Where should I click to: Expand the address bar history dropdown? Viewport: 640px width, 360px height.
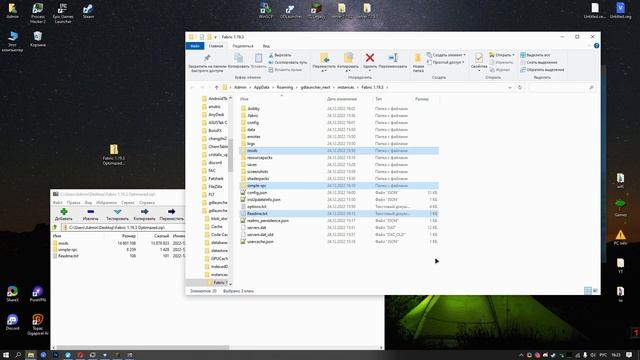[x=510, y=87]
